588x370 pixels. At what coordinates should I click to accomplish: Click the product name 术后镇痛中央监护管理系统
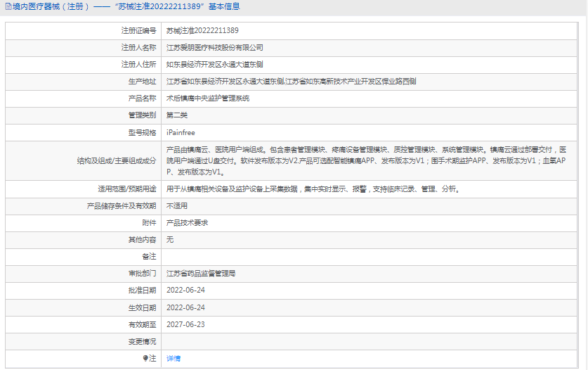coord(208,98)
